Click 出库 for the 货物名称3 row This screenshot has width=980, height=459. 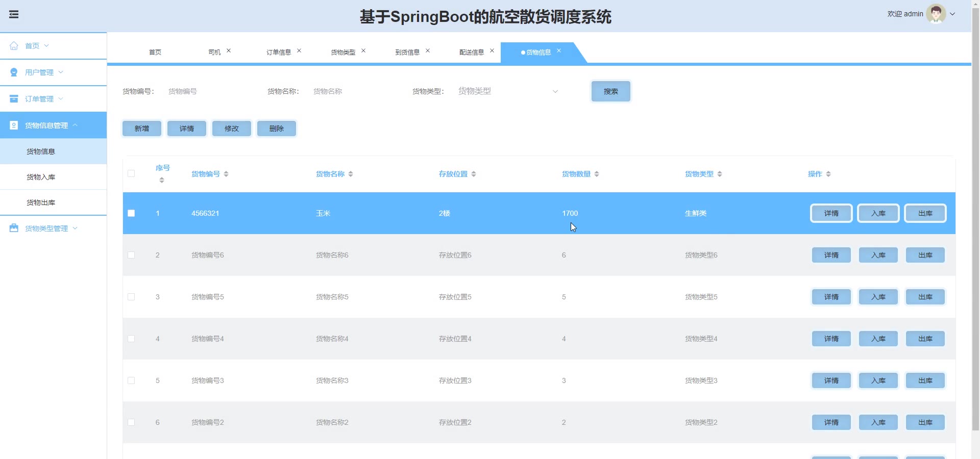pyautogui.click(x=925, y=380)
